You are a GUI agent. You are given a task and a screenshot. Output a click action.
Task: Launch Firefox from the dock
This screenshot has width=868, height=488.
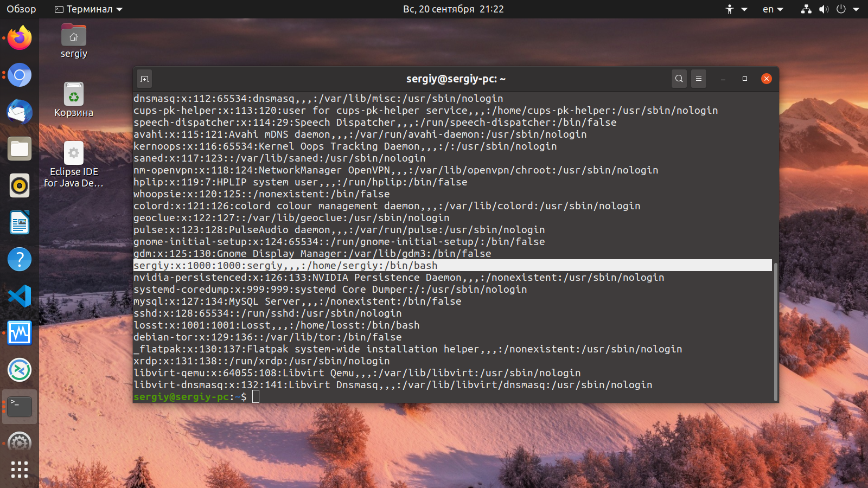[x=20, y=38]
